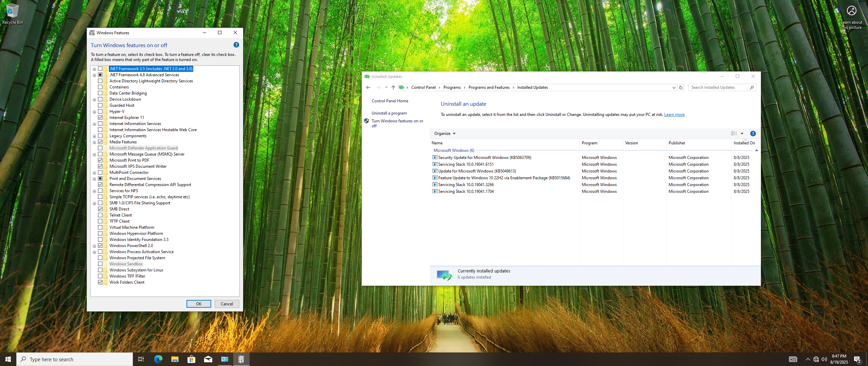Open the Action Center notifications icon
Viewport: 868px width, 366px height.
point(857,360)
